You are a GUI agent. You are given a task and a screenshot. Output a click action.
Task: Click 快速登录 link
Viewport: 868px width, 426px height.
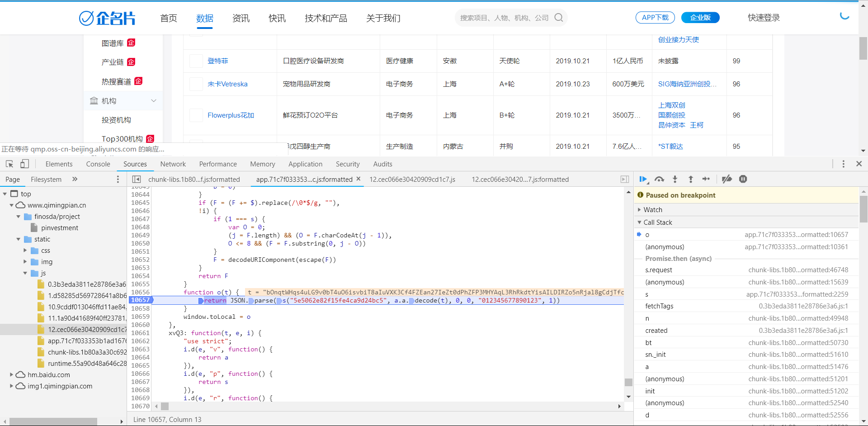point(764,18)
